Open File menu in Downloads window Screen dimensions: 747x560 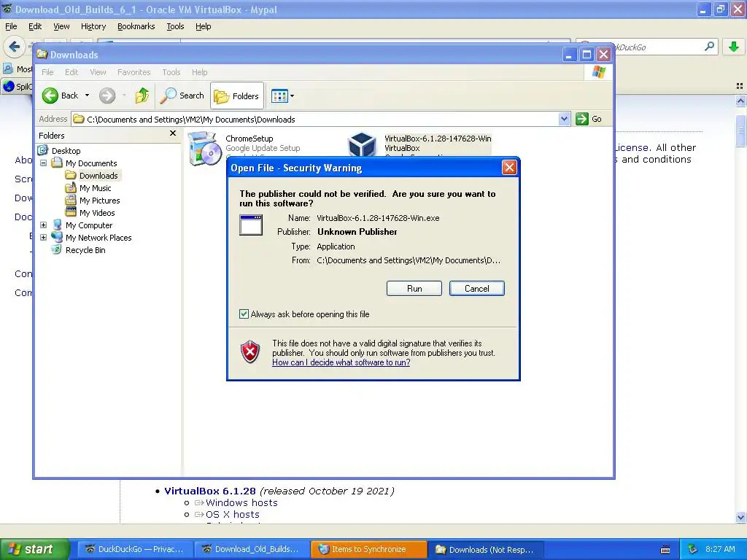click(47, 72)
